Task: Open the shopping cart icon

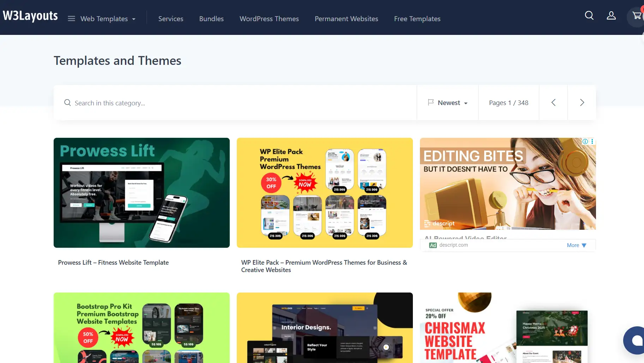Action: pyautogui.click(x=637, y=16)
